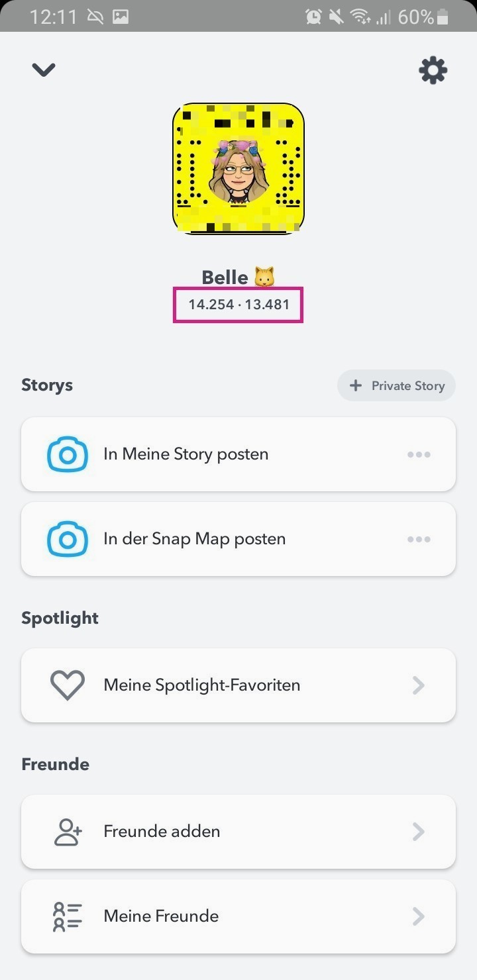Create a new Private Story
Screen dimensions: 477x980
pos(396,385)
